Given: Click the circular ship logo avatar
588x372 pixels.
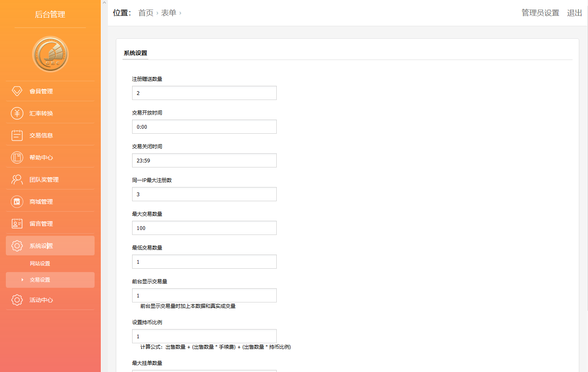Looking at the screenshot, I should point(50,54).
